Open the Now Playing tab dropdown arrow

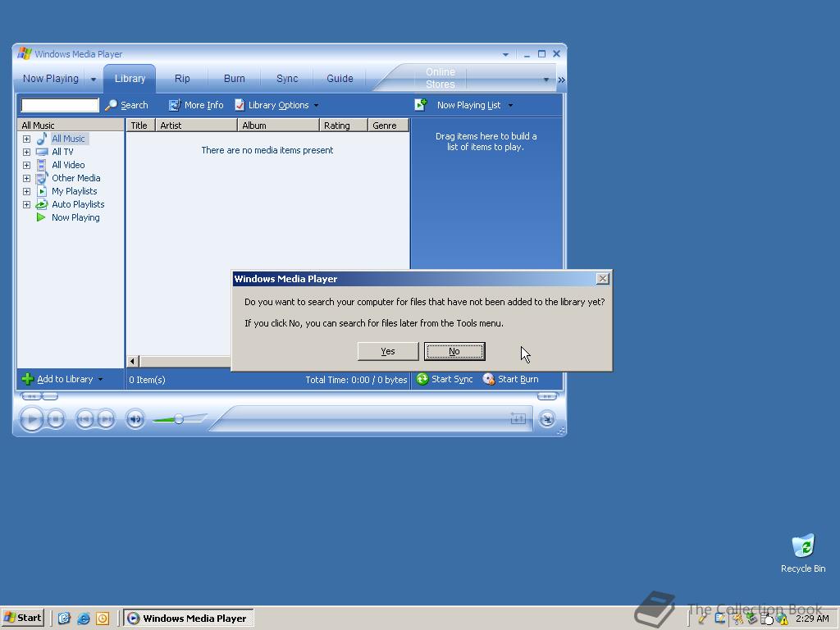pos(94,80)
